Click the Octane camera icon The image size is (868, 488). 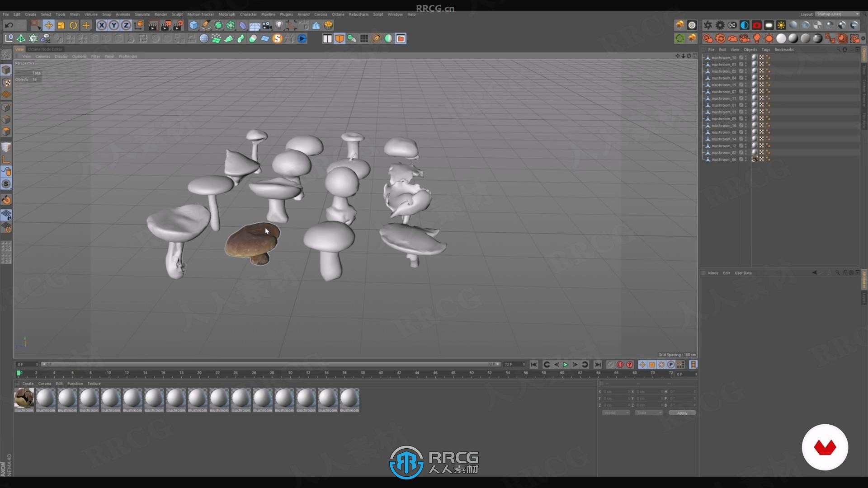pyautogui.click(x=745, y=39)
